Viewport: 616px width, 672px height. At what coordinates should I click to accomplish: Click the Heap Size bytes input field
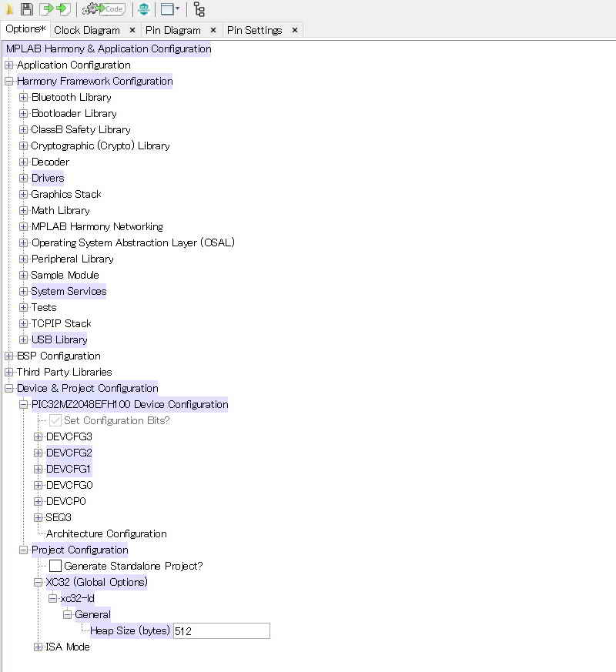pos(222,631)
